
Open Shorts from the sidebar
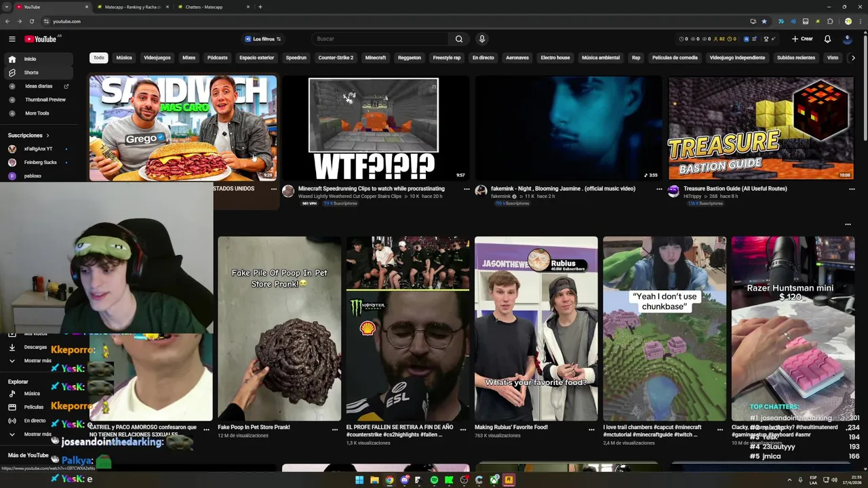38,73
